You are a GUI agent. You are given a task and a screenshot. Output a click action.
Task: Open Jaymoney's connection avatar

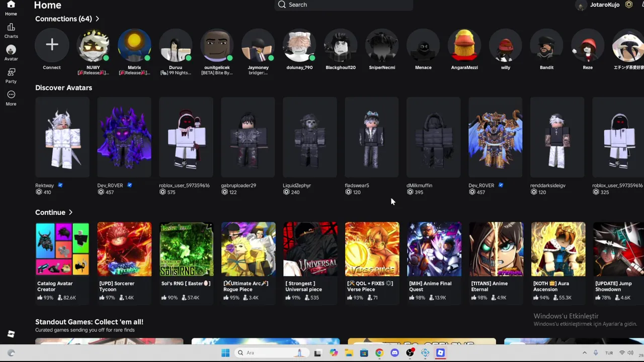[258, 45]
